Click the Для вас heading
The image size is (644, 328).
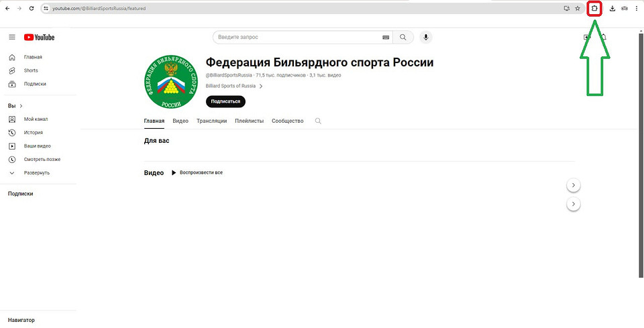pos(156,141)
